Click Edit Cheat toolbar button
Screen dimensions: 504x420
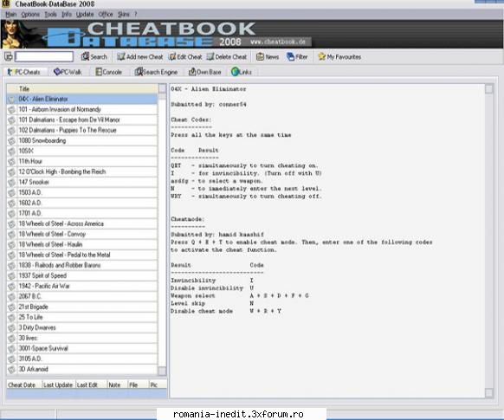pos(185,57)
